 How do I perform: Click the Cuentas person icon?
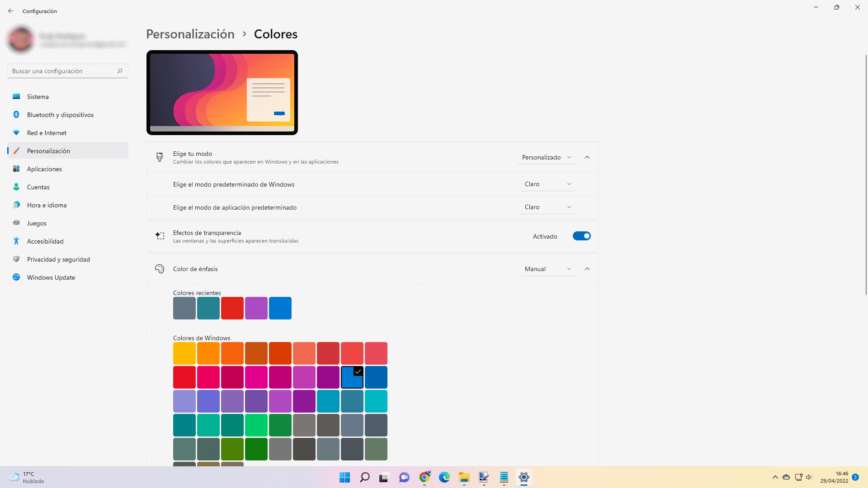(x=16, y=187)
